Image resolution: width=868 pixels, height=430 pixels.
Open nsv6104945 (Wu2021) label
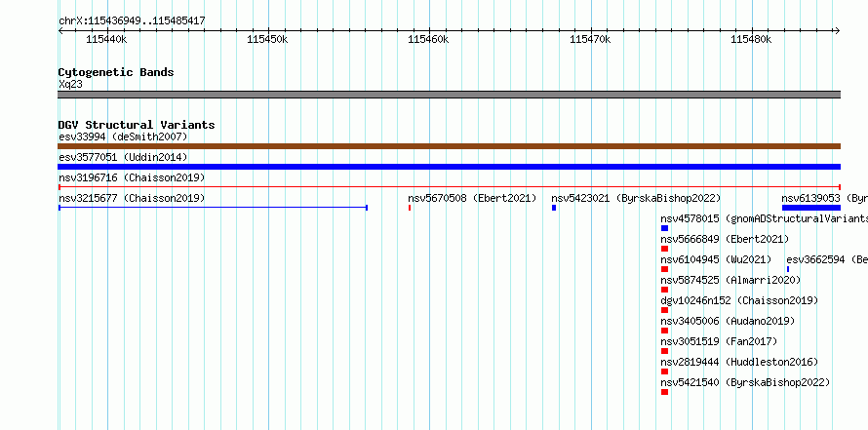click(x=716, y=259)
